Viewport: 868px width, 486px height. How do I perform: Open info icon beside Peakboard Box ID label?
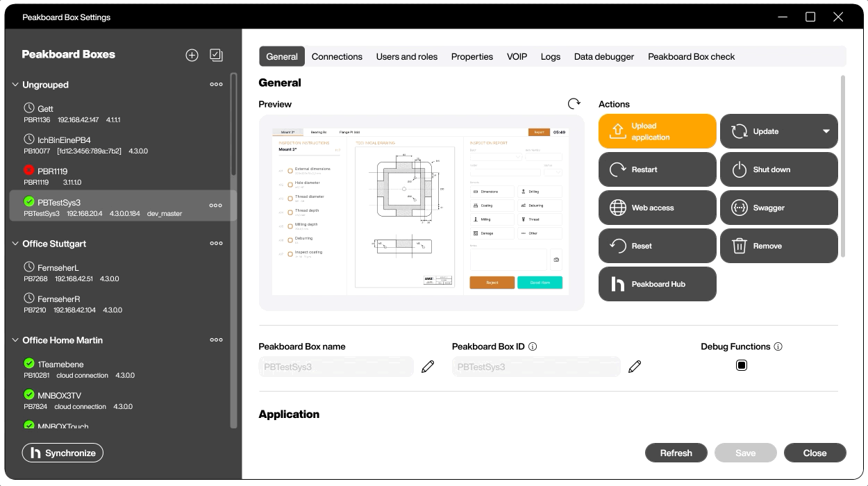click(x=533, y=346)
